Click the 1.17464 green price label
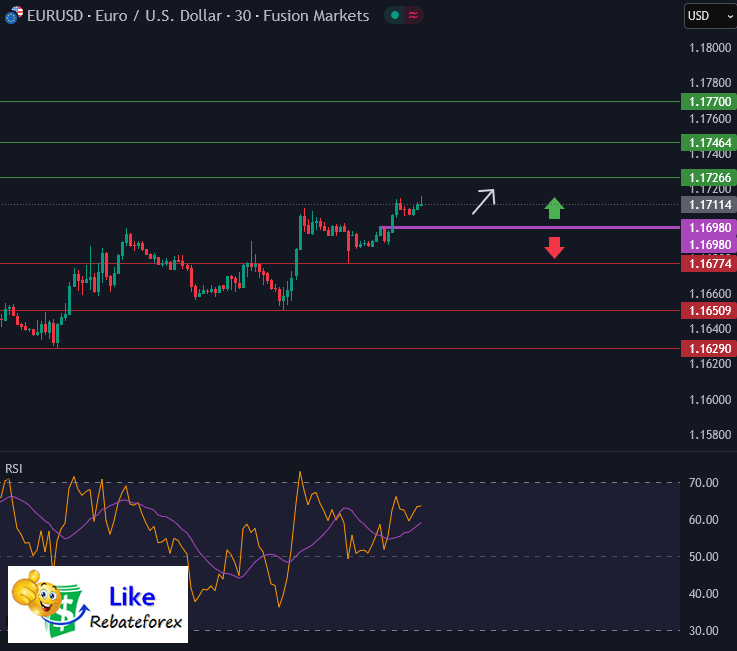Screen dimensions: 737x651 [x=709, y=142]
